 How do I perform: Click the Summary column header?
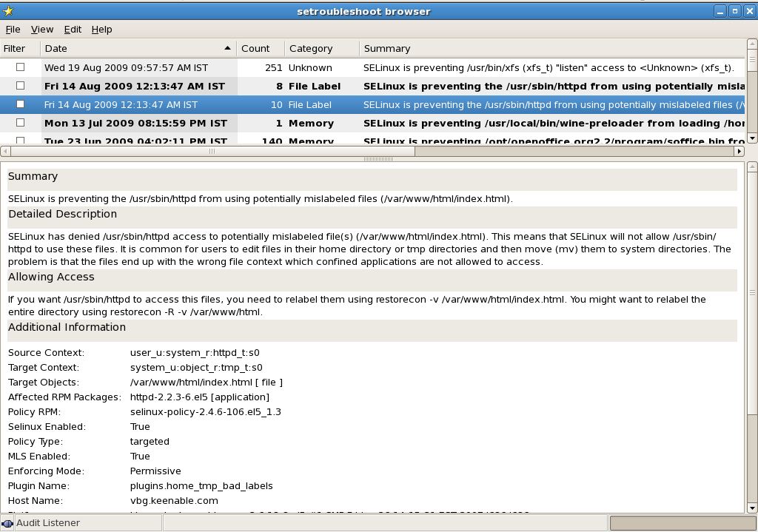tap(387, 49)
